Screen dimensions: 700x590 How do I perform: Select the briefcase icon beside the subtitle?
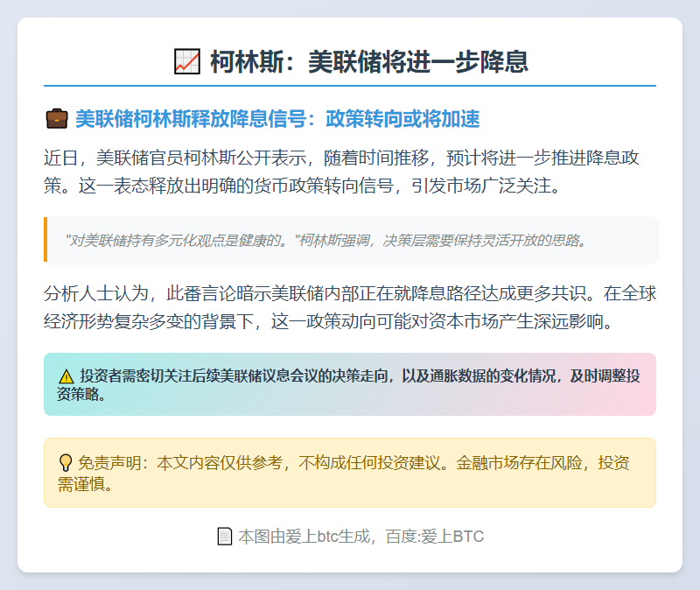pos(55,116)
